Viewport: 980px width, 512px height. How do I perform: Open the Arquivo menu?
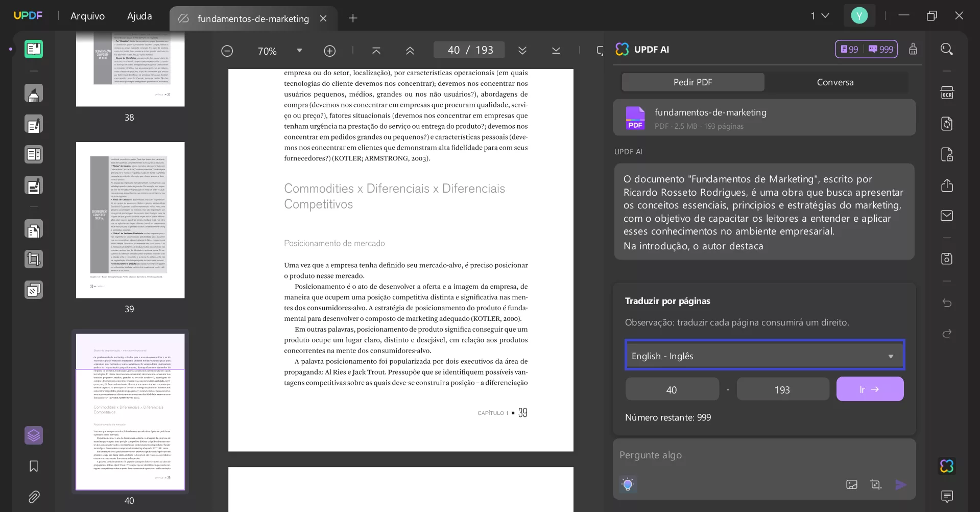coord(87,16)
